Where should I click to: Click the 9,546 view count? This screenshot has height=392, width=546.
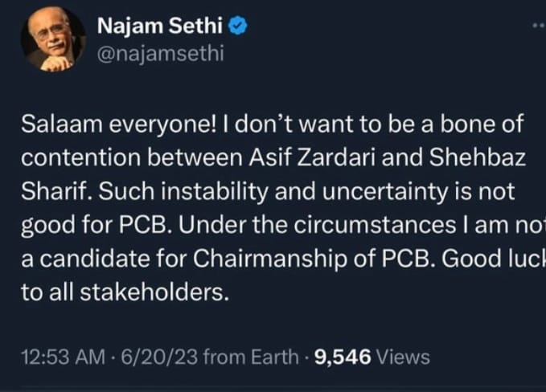343,357
